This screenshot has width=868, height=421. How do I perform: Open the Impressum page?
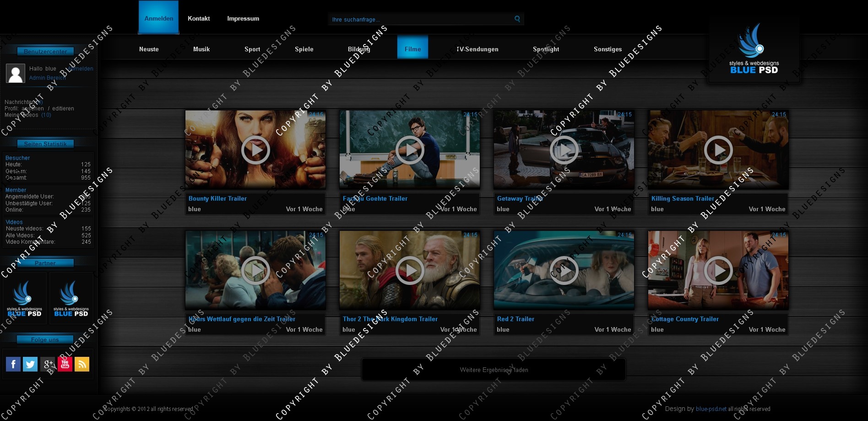pos(243,19)
